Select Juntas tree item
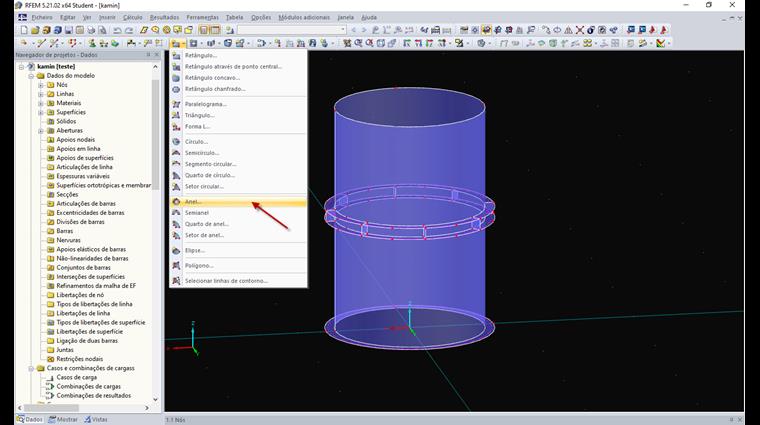Image resolution: width=760 pixels, height=425 pixels. click(65, 350)
